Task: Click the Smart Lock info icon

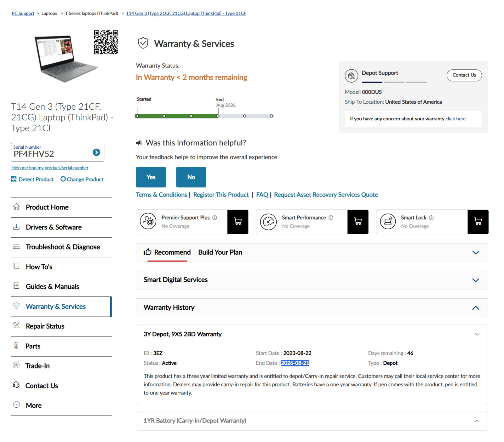Action: coord(431,218)
